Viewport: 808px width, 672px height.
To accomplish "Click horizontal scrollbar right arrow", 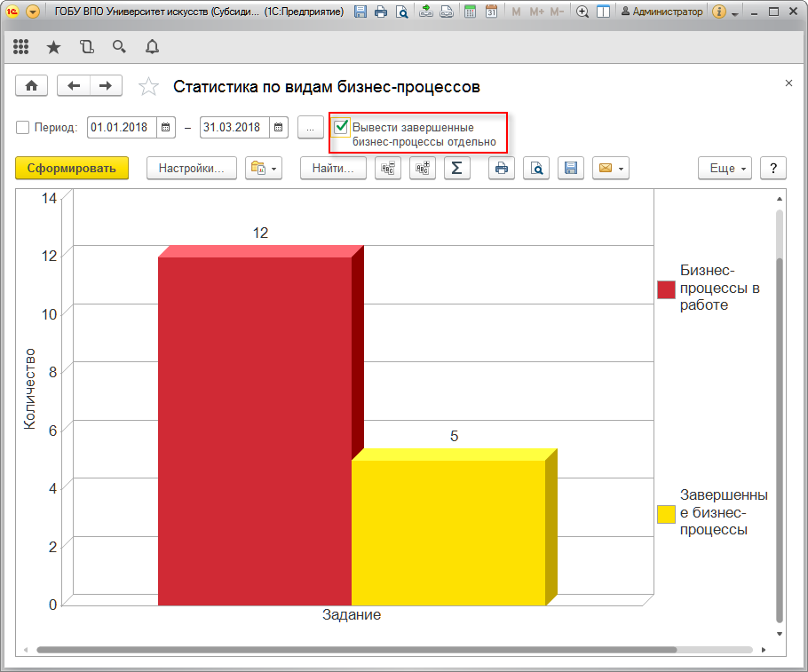I will pos(764,650).
